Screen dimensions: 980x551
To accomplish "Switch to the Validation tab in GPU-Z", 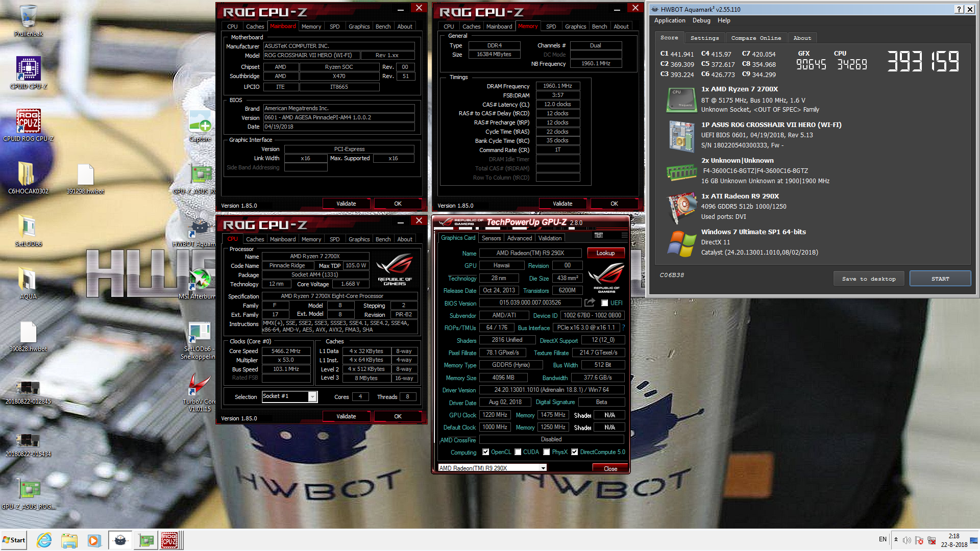I will point(550,238).
